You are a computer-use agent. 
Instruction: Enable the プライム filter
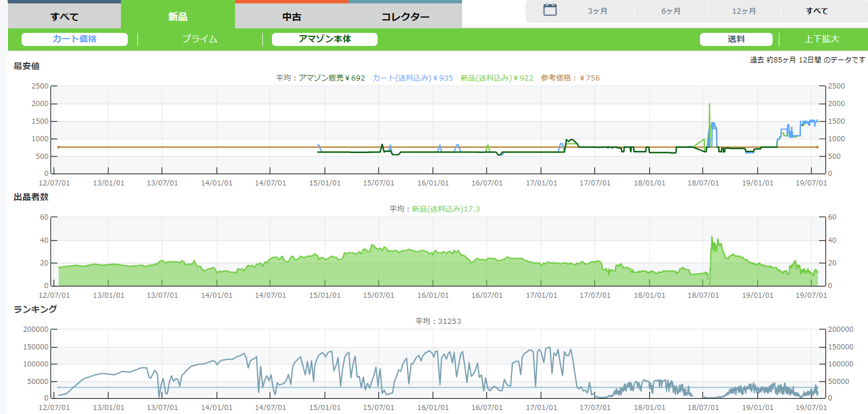pyautogui.click(x=200, y=39)
